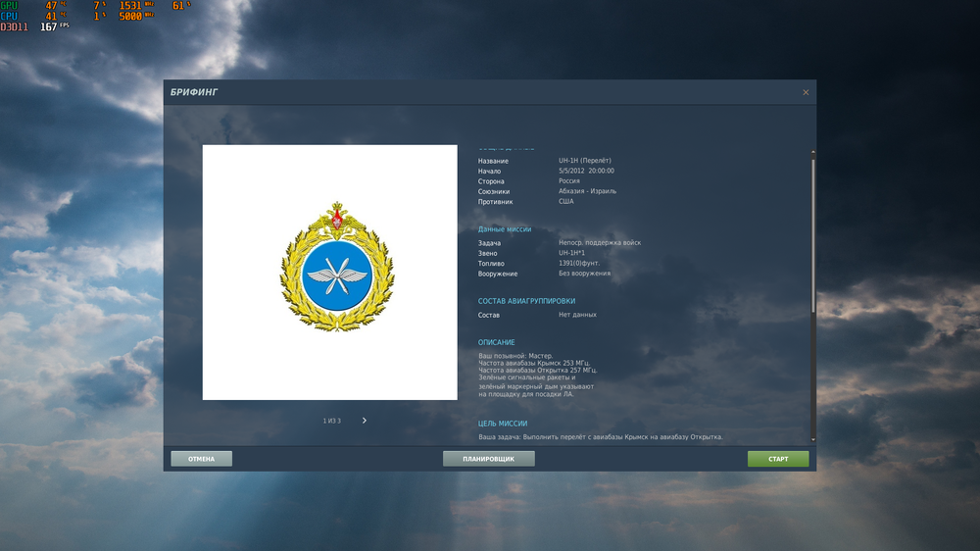Click the image counter 1 ИЗ 3

pos(332,421)
